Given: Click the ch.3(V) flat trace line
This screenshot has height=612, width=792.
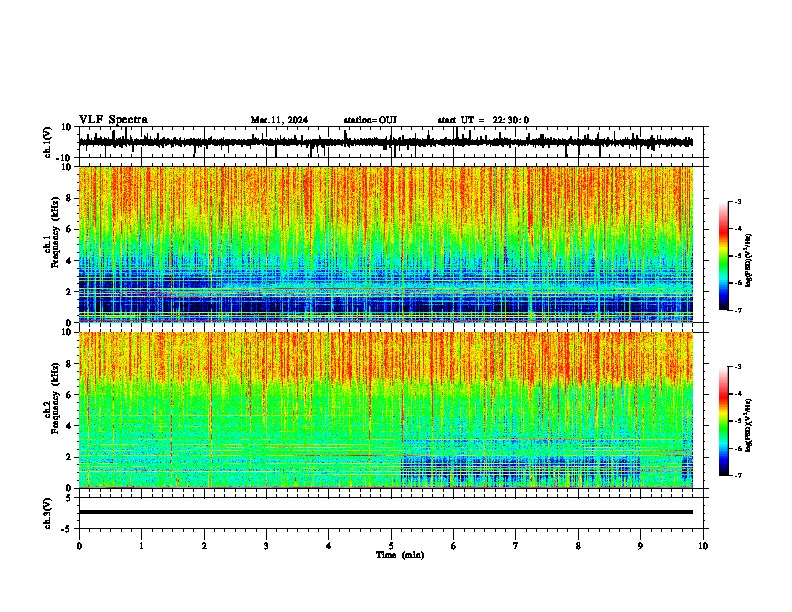Looking at the screenshot, I should click(x=386, y=512).
